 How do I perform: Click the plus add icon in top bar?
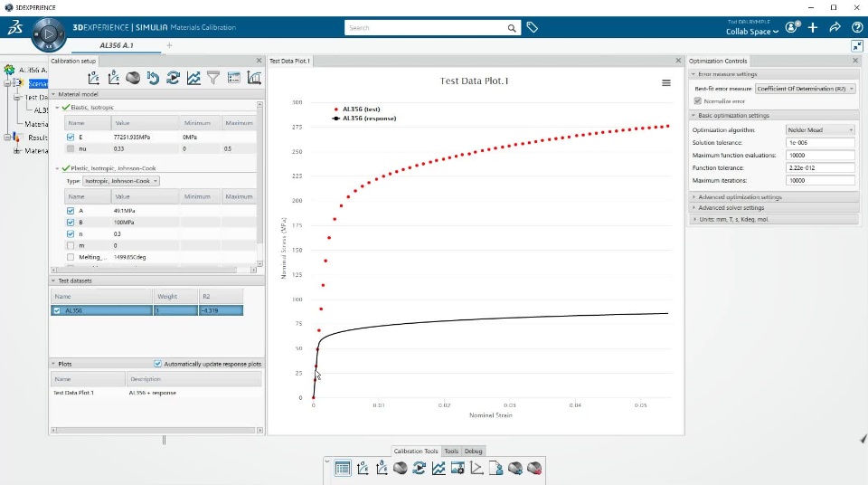coord(813,27)
